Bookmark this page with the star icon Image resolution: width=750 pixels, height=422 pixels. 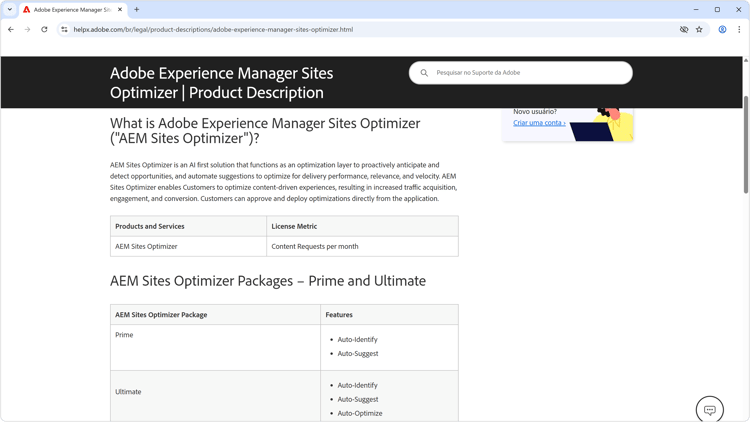click(699, 29)
